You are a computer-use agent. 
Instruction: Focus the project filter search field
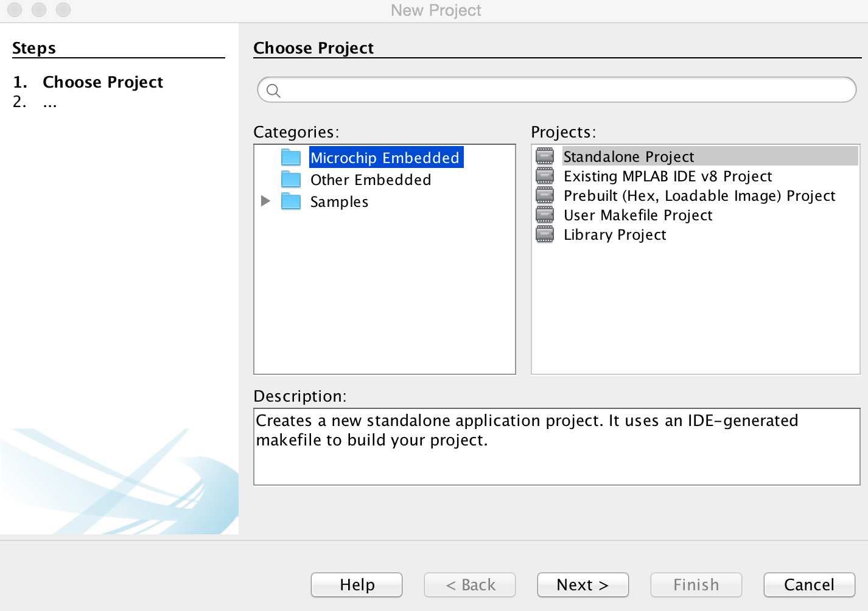556,90
